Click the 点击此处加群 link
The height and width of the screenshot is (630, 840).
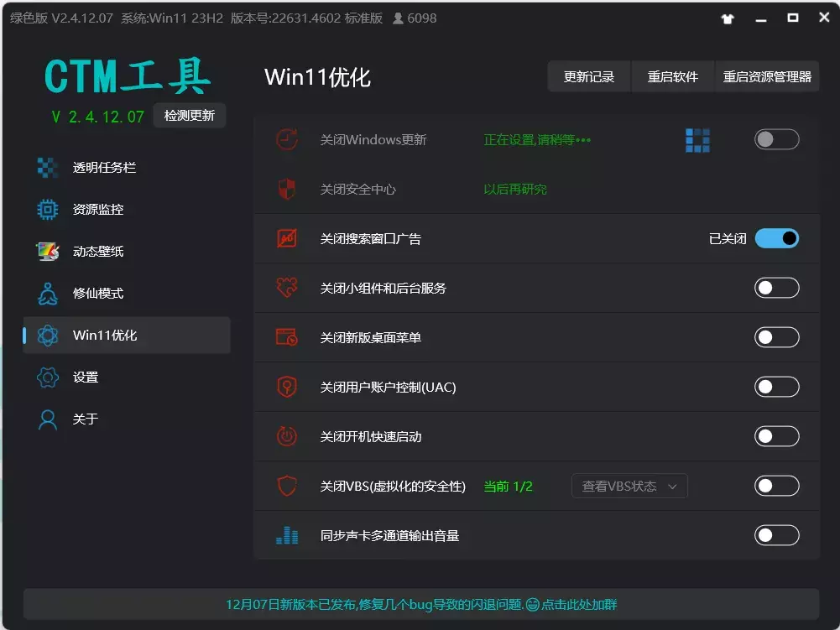click(x=579, y=605)
